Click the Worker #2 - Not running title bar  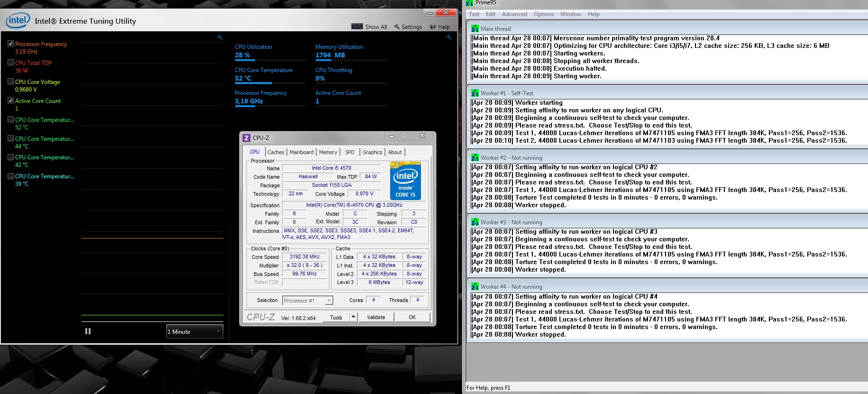point(667,158)
